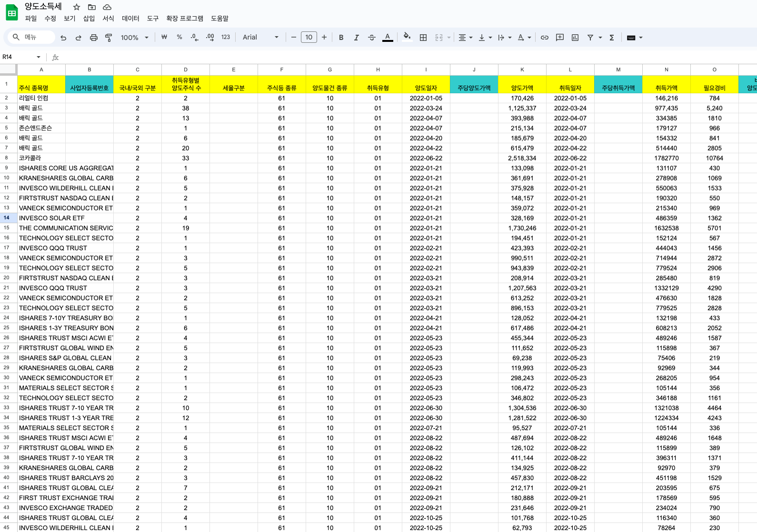Screen dimensions: 757x532
Task: Open the 보기 menu
Action: coord(70,19)
